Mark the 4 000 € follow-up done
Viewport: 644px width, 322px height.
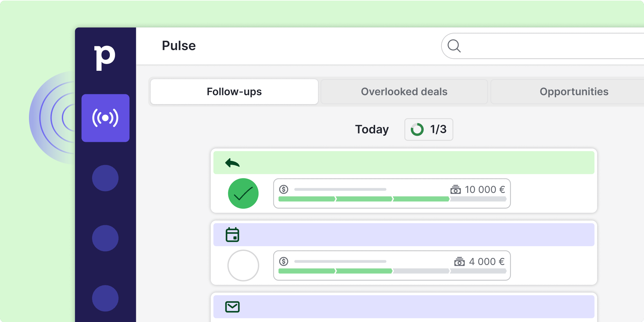243,265
